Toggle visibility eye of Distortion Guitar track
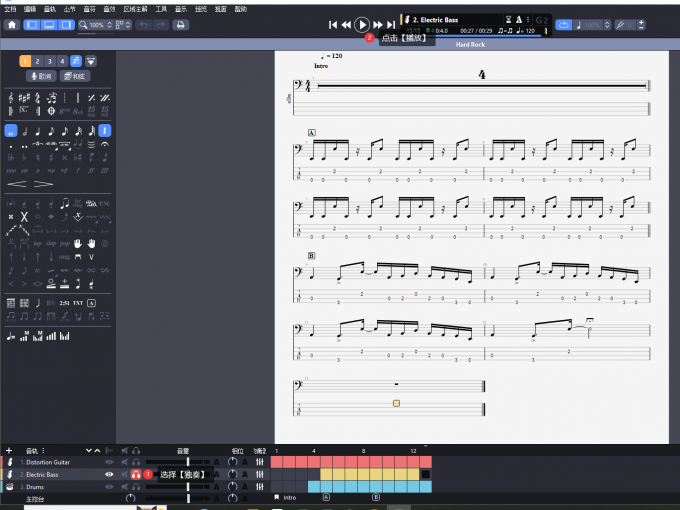This screenshot has width=680, height=510. point(110,462)
